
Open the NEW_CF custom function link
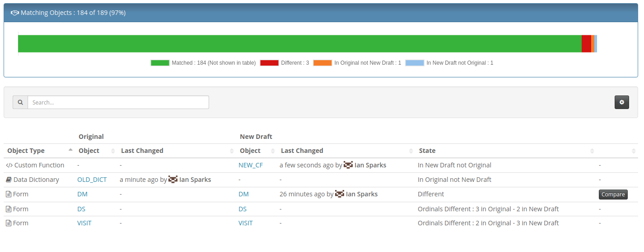tap(250, 165)
